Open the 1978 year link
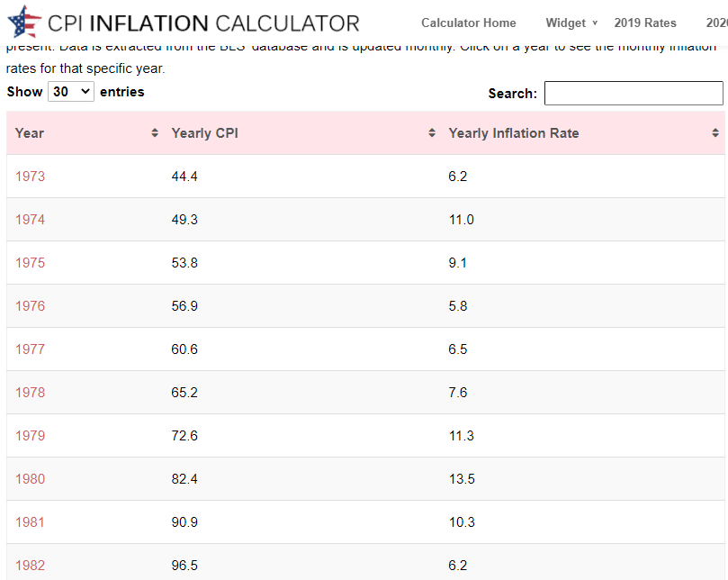Image resolution: width=728 pixels, height=580 pixels. tap(30, 393)
